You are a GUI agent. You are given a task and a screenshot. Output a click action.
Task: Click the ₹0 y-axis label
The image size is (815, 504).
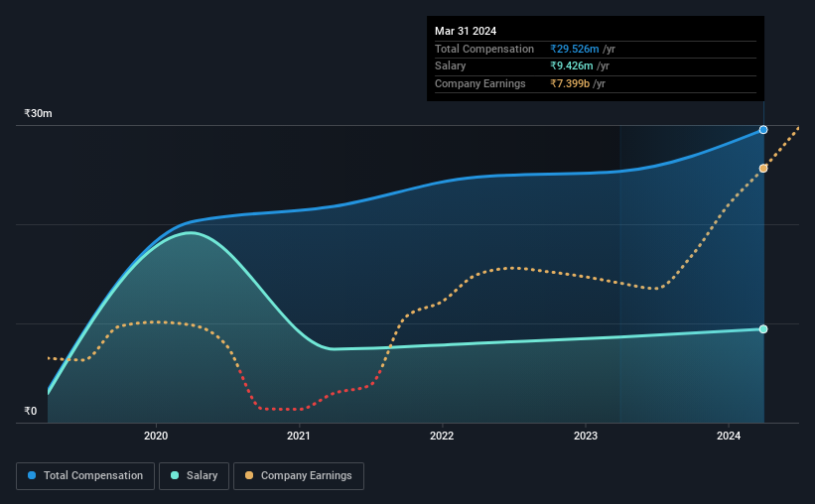pos(31,411)
